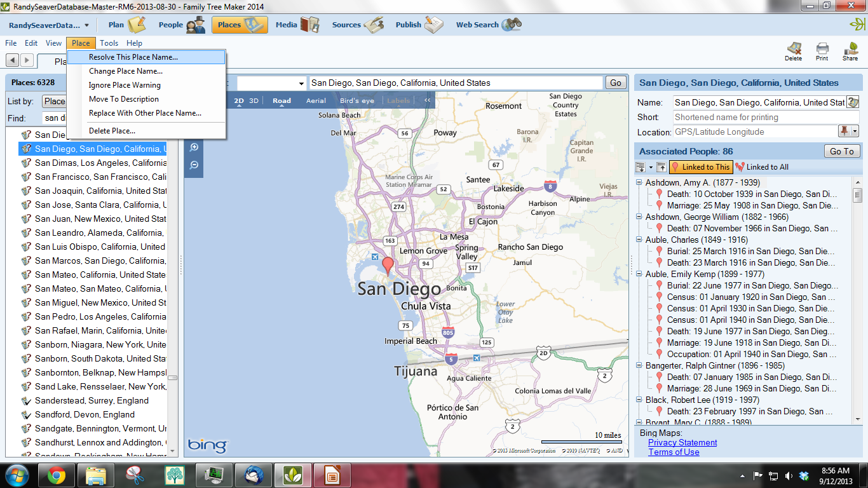Select Road map style
This screenshot has height=488, width=868.
point(281,100)
